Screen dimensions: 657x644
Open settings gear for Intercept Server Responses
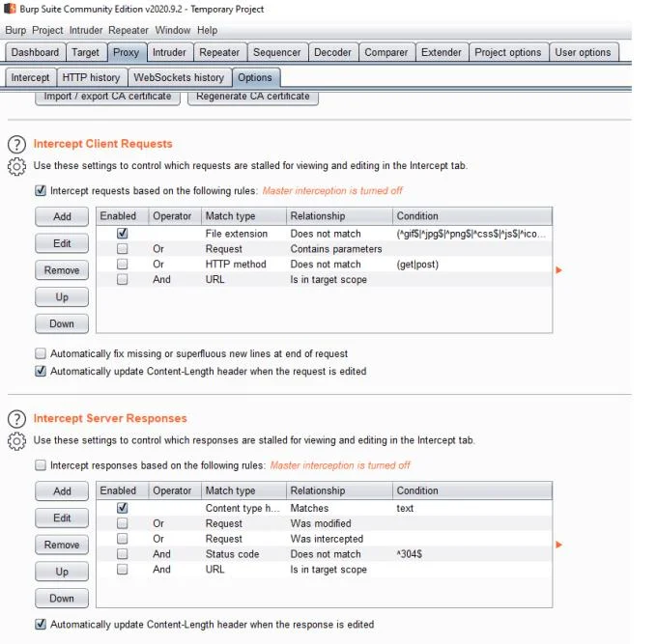coord(16,441)
